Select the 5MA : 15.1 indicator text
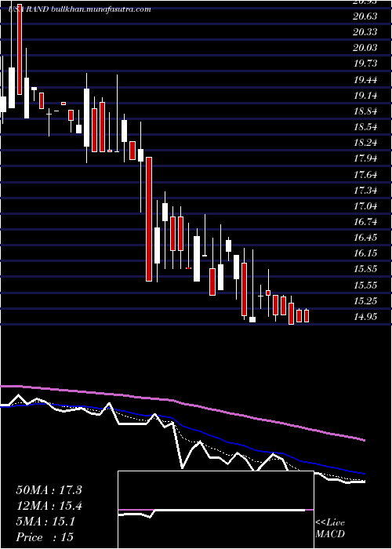 pyautogui.click(x=45, y=522)
